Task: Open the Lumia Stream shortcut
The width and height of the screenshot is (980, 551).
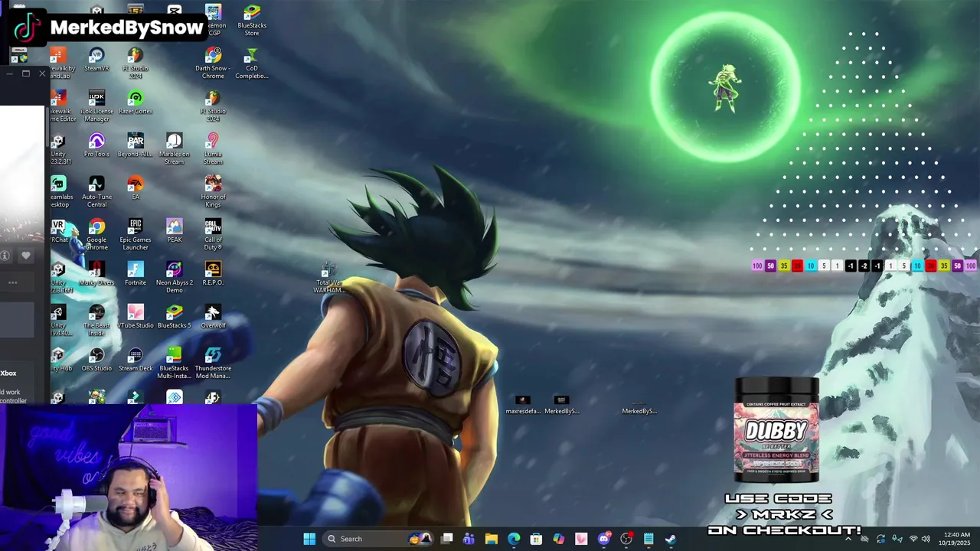Action: point(213,149)
